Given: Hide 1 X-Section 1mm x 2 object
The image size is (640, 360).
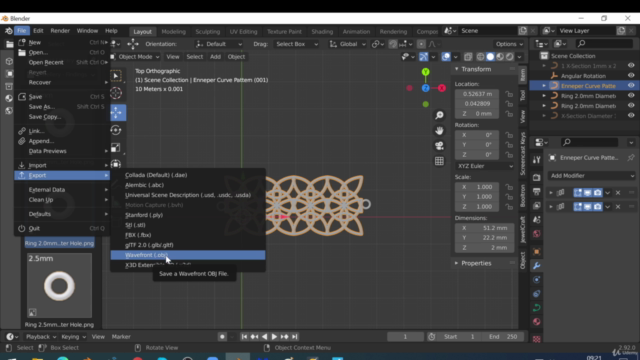Looking at the screenshot, I should coord(631,66).
